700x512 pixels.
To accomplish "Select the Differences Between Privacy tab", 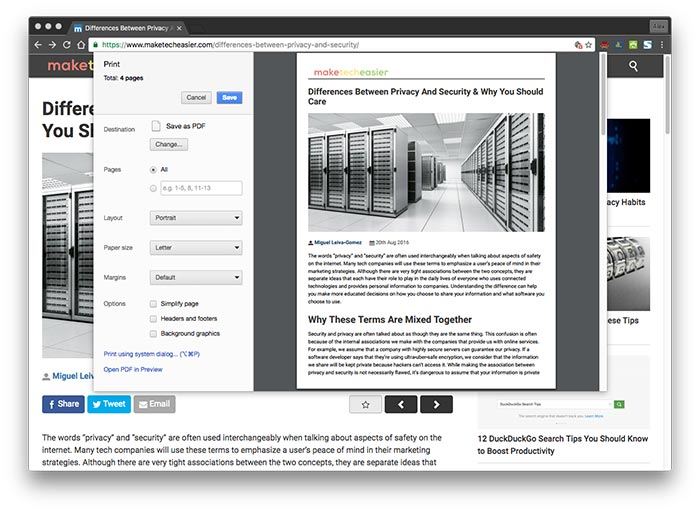I will [126, 28].
